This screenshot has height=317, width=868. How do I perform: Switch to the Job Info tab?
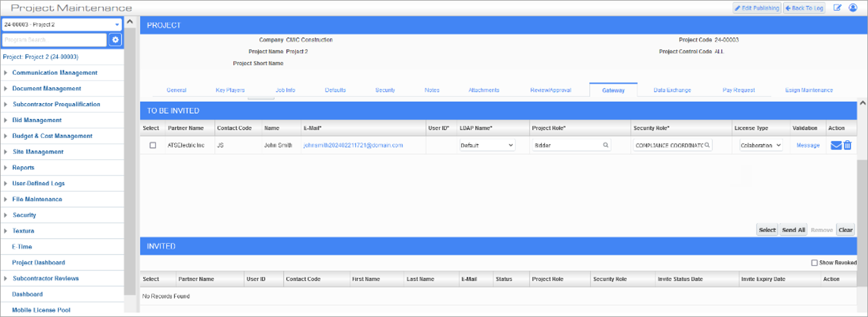point(285,90)
